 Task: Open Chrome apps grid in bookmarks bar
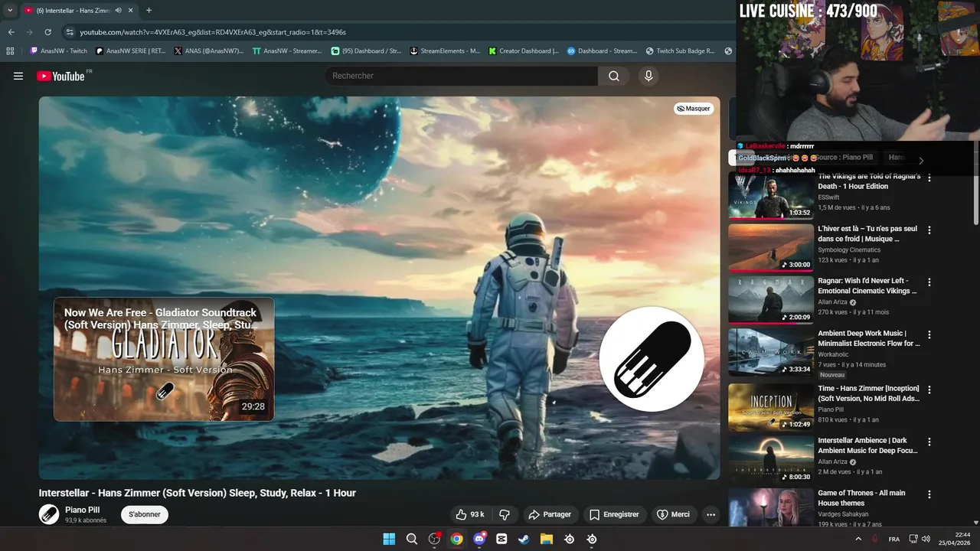(10, 51)
